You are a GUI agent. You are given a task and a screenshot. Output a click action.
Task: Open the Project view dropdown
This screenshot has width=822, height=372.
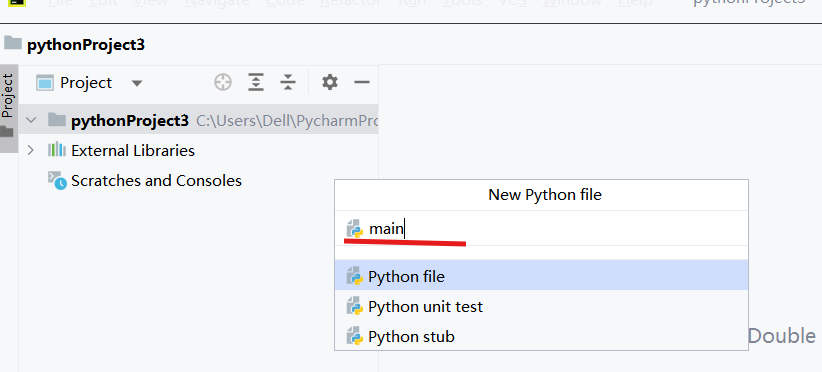click(x=89, y=83)
